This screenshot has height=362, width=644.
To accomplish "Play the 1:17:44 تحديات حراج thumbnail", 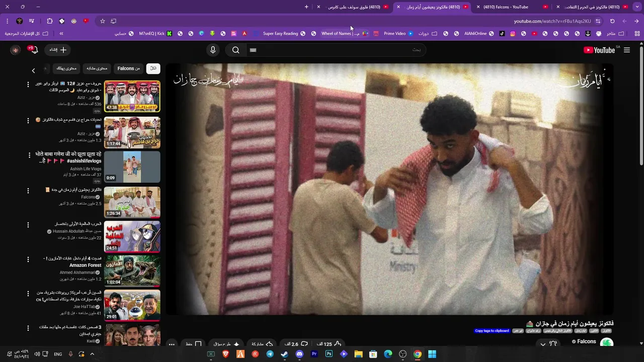I will [x=132, y=132].
